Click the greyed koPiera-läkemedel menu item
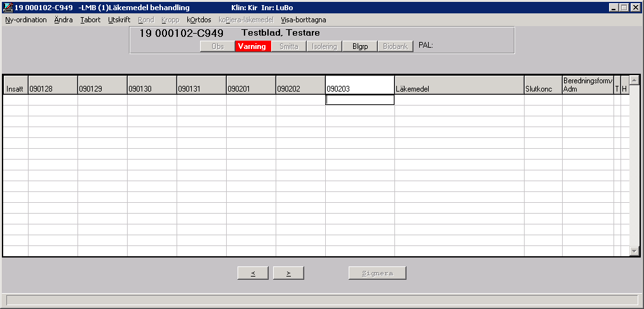Viewport: 644px width, 309px height. coord(246,20)
